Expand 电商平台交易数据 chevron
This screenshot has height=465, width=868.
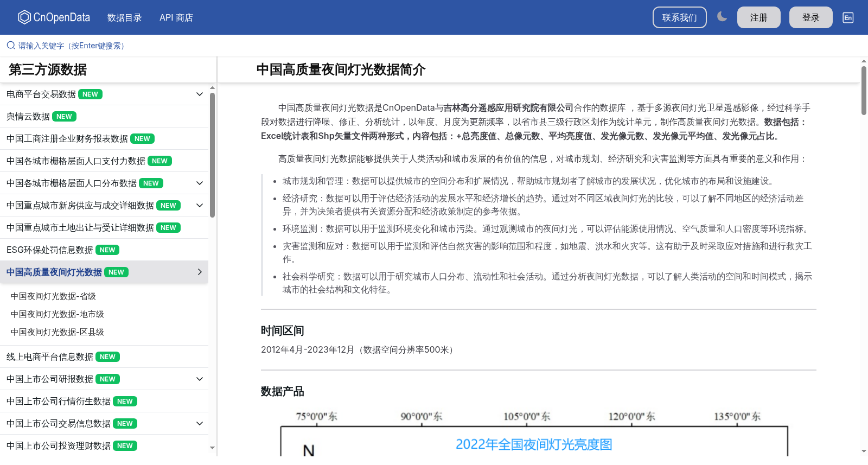click(x=200, y=94)
